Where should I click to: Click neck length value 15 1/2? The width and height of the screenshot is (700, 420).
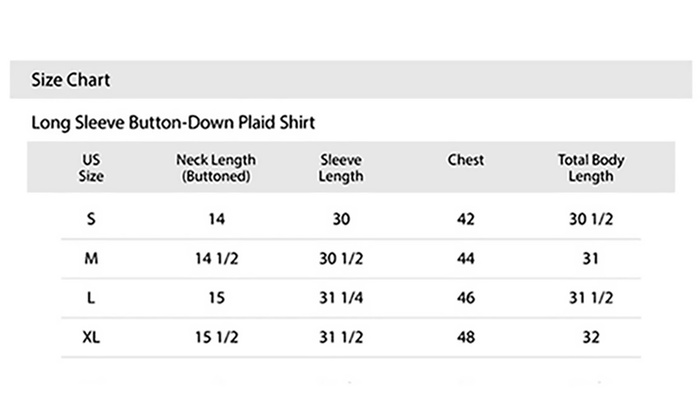point(217,337)
